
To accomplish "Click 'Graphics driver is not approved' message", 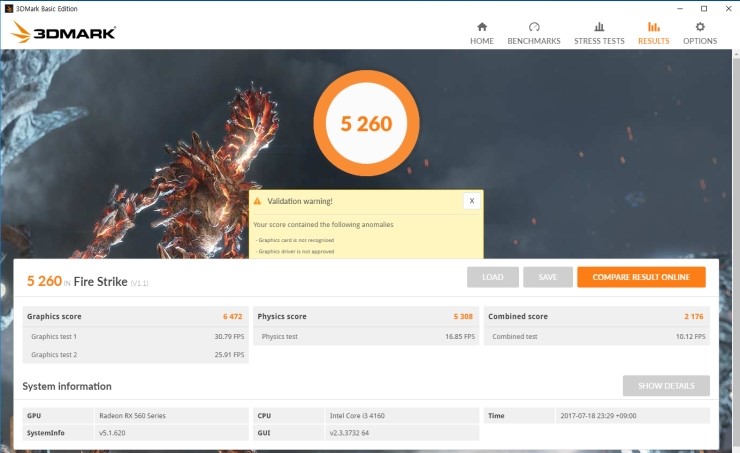I will [295, 252].
